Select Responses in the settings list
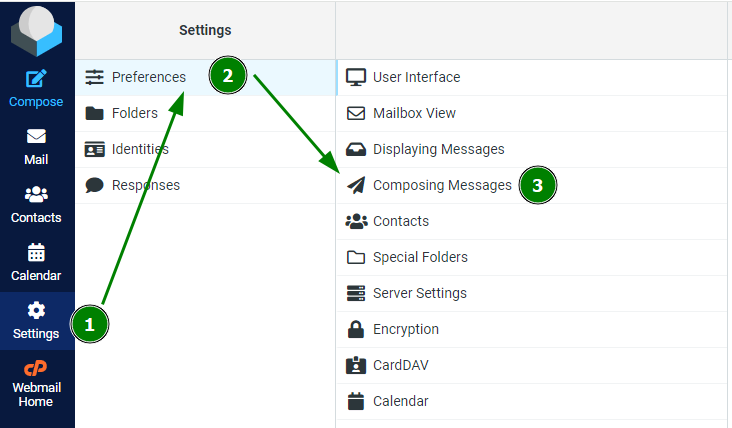Image resolution: width=732 pixels, height=428 pixels. (x=205, y=185)
